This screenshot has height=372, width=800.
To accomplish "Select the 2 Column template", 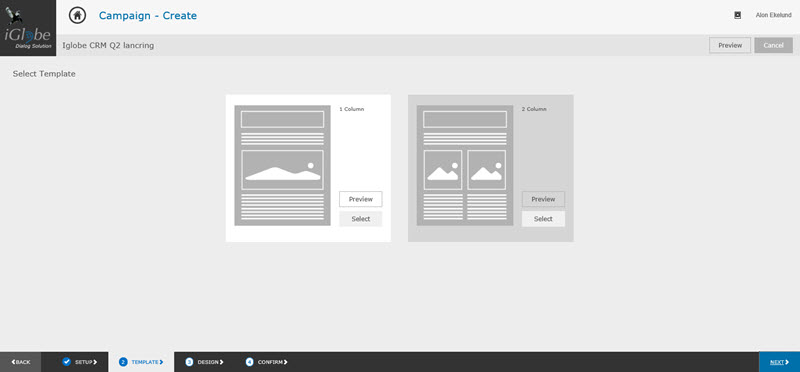I will coord(543,219).
